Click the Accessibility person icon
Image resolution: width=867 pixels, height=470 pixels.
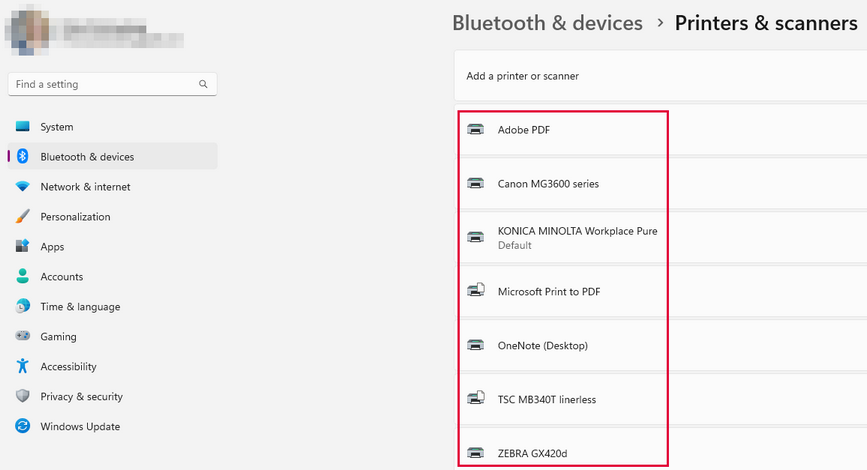click(23, 366)
